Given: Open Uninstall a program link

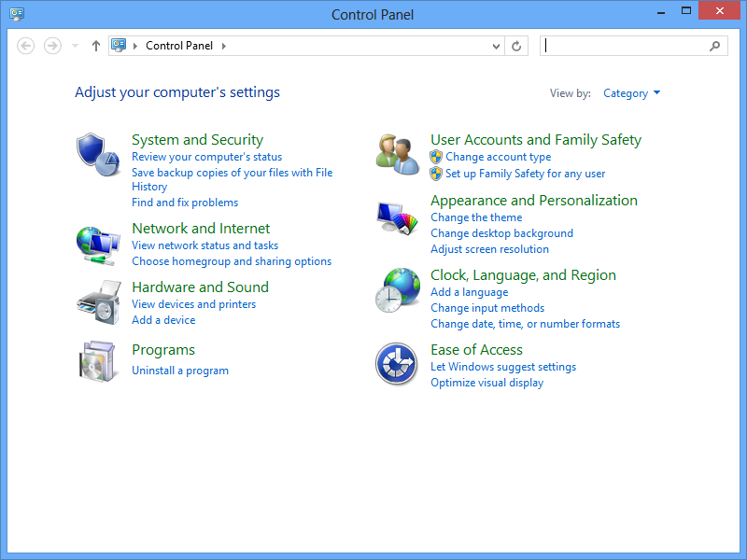Looking at the screenshot, I should click(180, 371).
